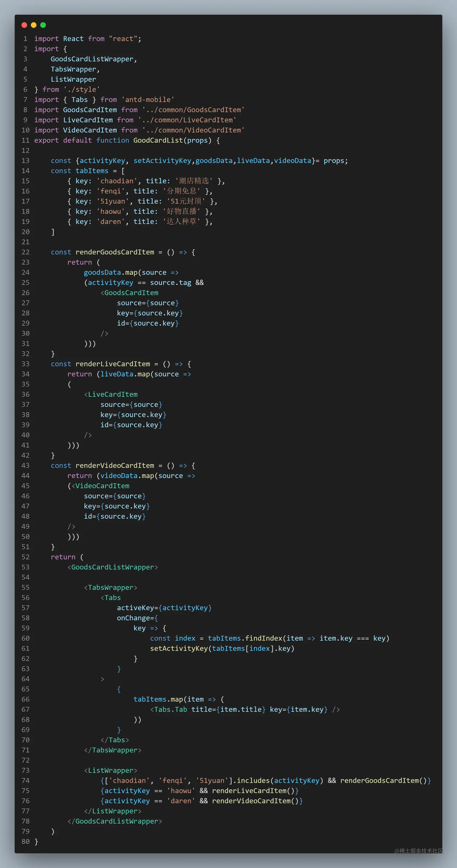Image resolution: width=457 pixels, height=868 pixels.
Task: Click "liveData" on line 34
Action: click(117, 374)
